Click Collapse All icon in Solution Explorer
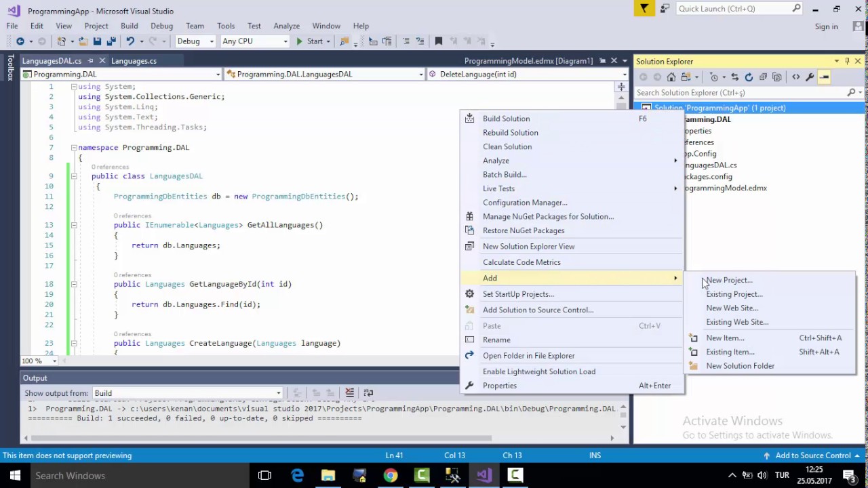 coord(763,77)
